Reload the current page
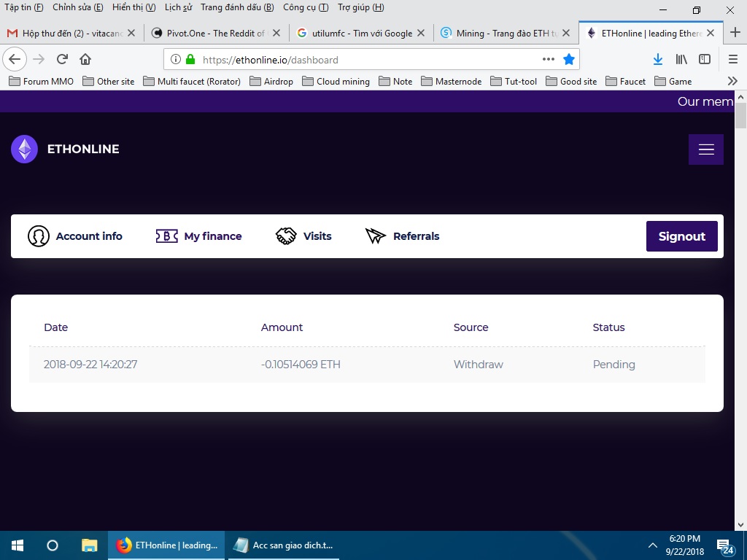This screenshot has height=560, width=747. tap(62, 59)
